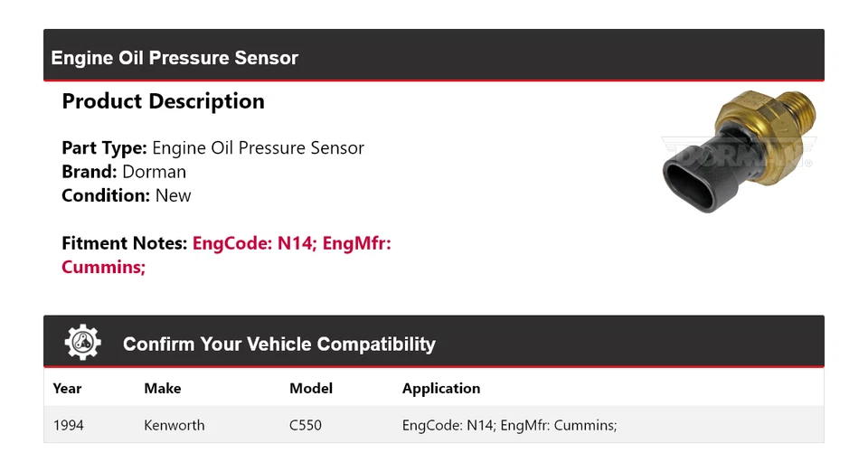Viewport: 868px width, 472px height.
Task: Click the Application column header
Action: click(441, 389)
